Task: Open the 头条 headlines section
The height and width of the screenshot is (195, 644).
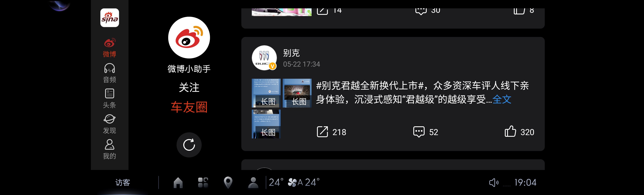Action: click(109, 98)
